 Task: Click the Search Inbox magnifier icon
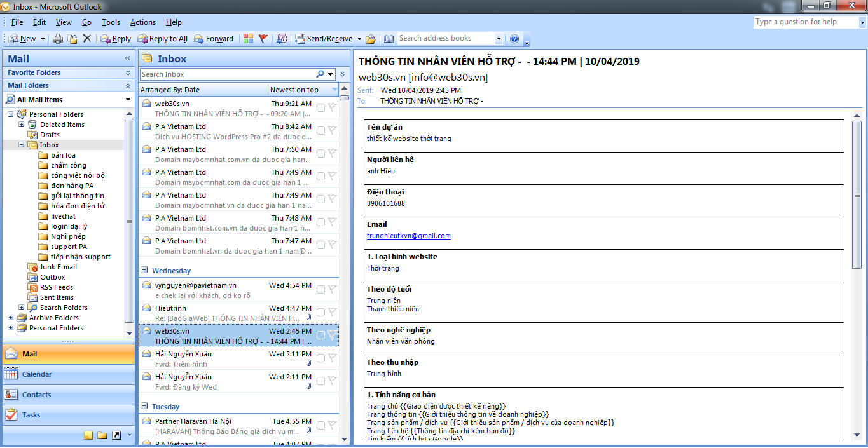click(x=320, y=74)
